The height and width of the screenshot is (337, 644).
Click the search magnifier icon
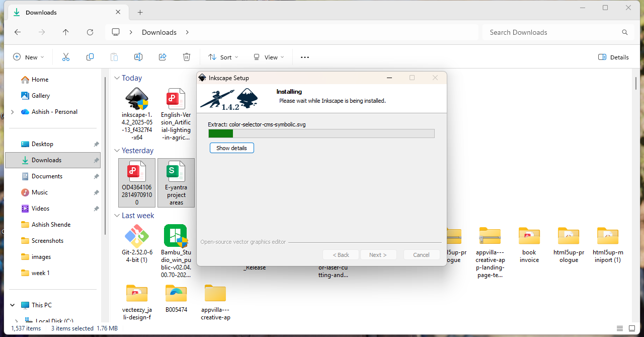coord(625,32)
